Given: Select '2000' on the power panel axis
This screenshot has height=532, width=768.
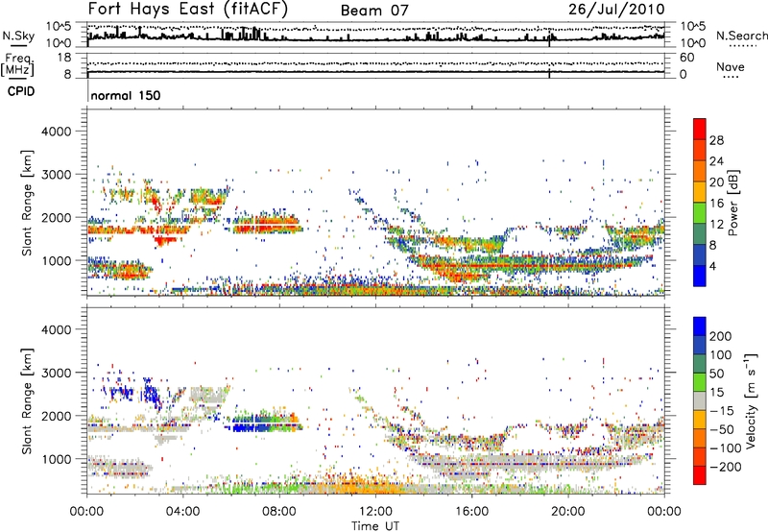Looking at the screenshot, I should [x=57, y=217].
